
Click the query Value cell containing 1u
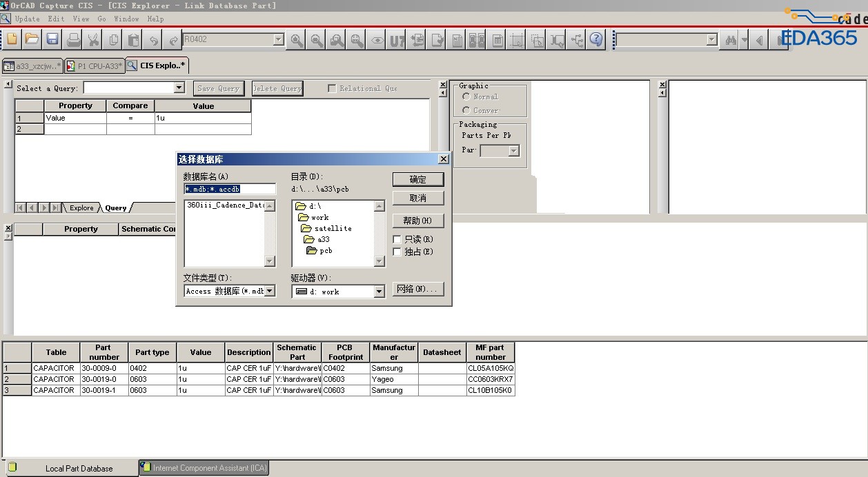click(203, 118)
